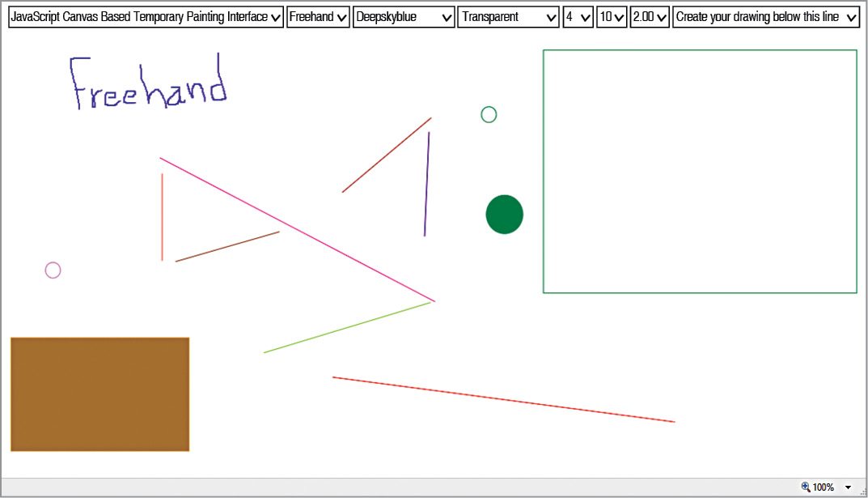
Task: Expand the Deepskyblue stroke color dropdown
Action: 404,17
